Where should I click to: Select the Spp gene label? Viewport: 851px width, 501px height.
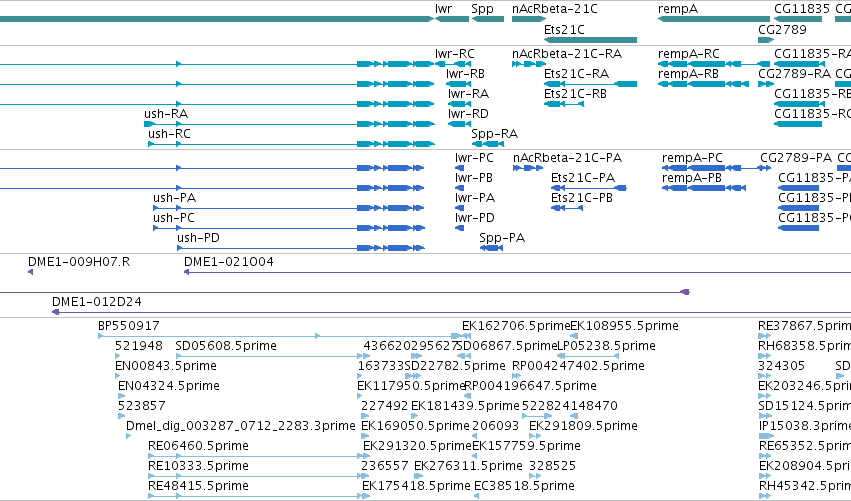[x=482, y=9]
